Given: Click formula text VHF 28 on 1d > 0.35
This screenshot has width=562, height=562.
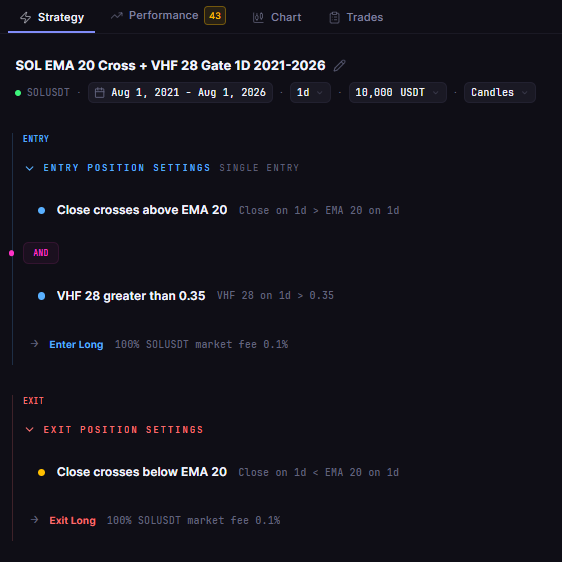Looking at the screenshot, I should point(275,296).
